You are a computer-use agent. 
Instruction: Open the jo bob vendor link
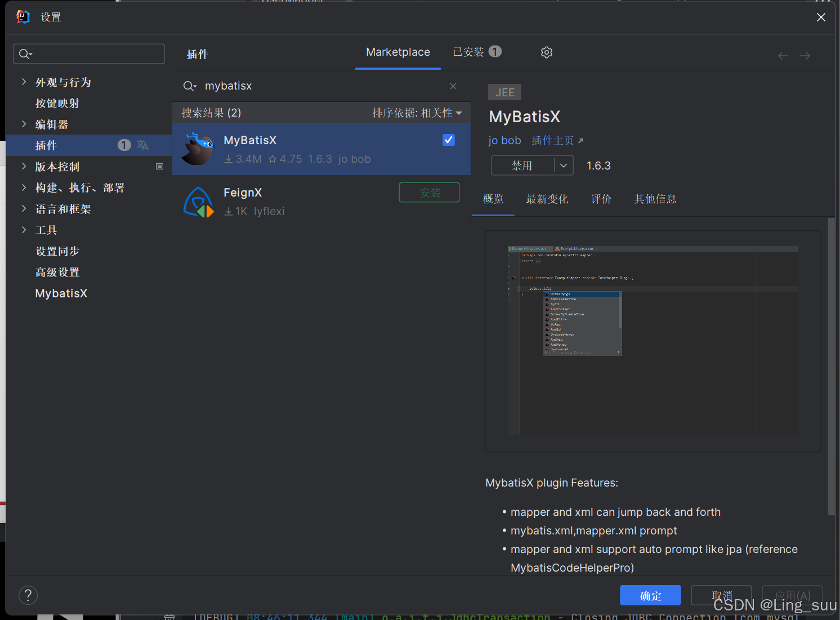[x=504, y=140]
